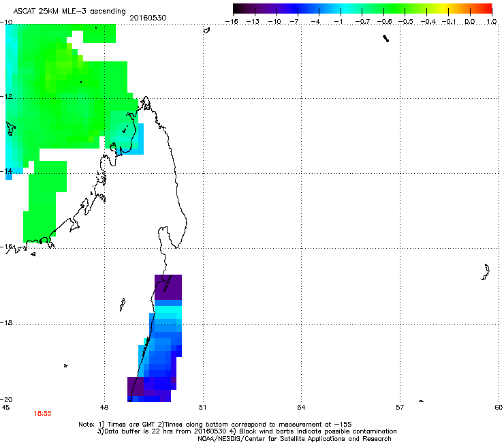This screenshot has width=504, height=443.
Task: Click the red 18:55 pass time label
Action: (x=42, y=414)
